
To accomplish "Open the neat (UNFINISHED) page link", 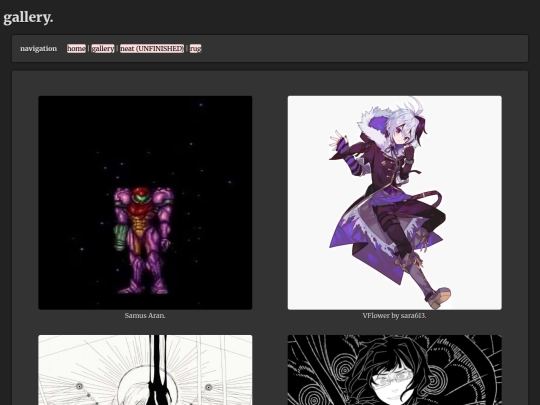I will [x=152, y=49].
